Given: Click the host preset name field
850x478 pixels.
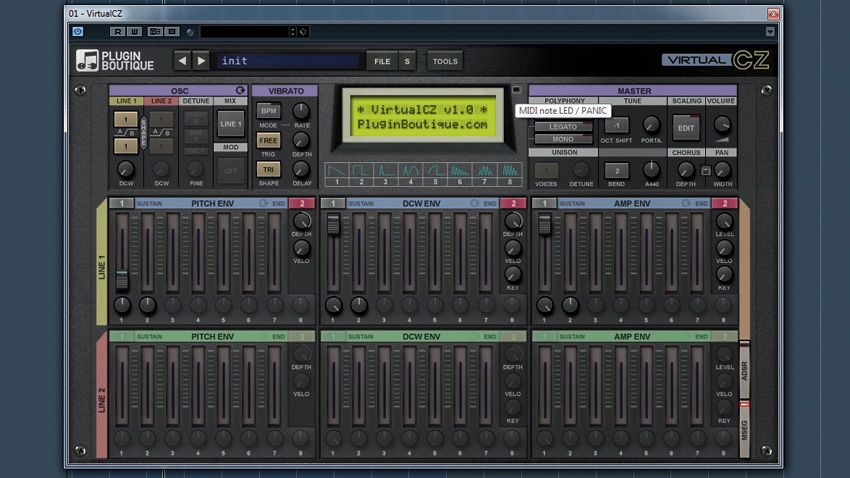Looking at the screenshot, I should [245, 32].
